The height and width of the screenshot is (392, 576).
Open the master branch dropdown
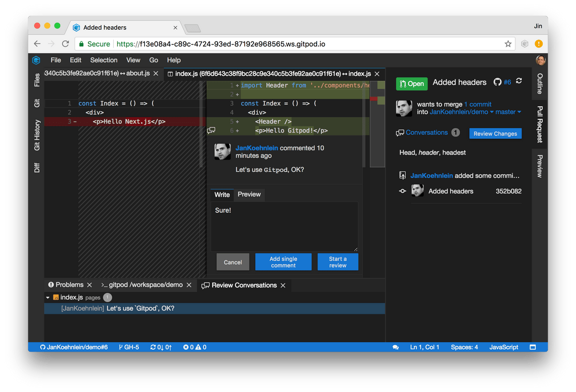[x=508, y=112]
